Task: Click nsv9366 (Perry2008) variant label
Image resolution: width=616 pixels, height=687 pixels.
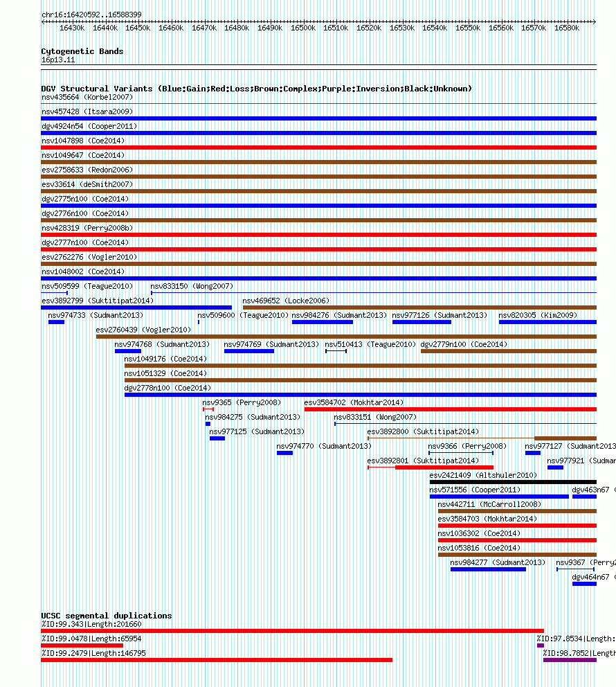Action: pos(467,446)
